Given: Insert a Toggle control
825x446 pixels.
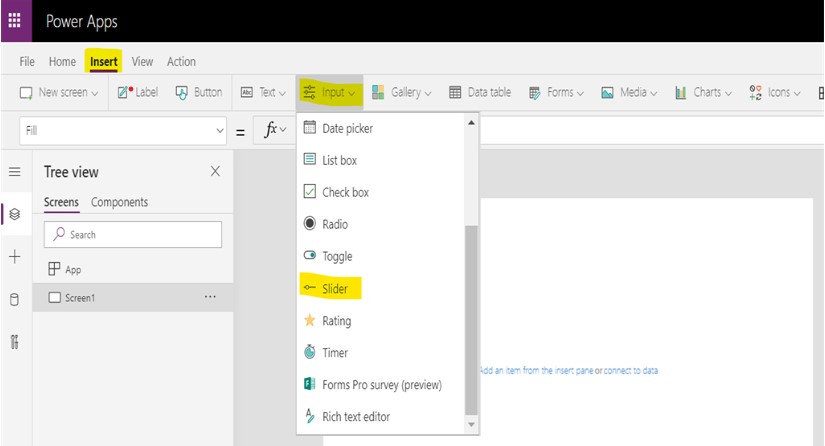Looking at the screenshot, I should (381, 256).
